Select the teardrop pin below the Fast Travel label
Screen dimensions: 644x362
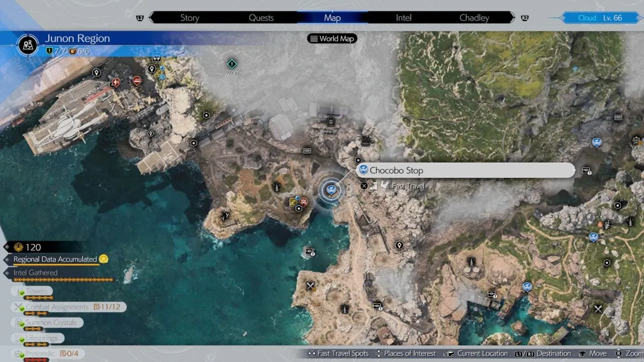399,245
